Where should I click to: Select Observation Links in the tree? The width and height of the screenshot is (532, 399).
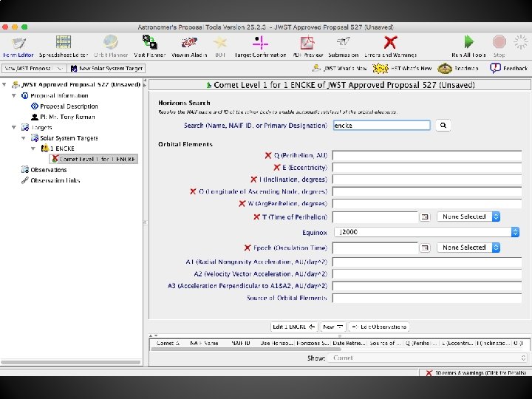(x=51, y=180)
